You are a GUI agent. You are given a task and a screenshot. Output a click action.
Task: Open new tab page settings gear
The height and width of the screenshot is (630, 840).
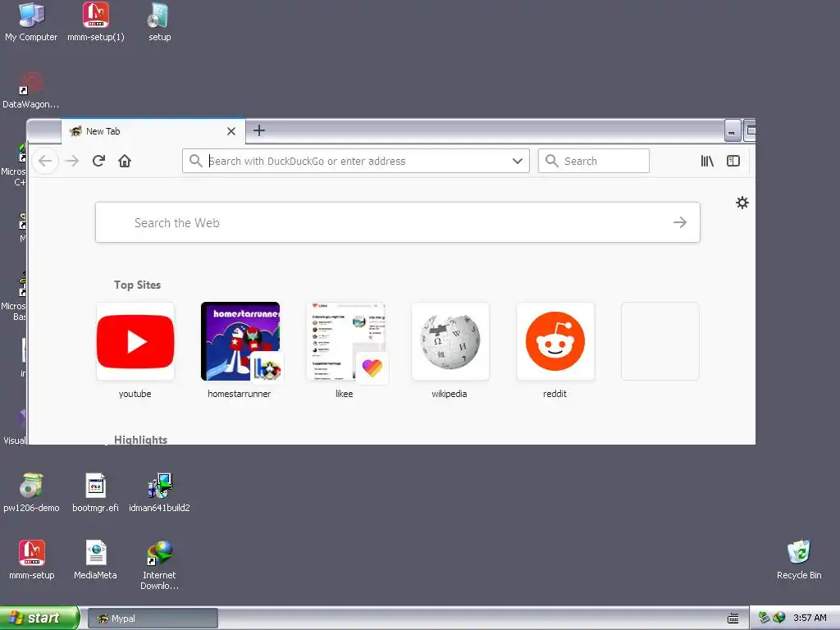point(742,203)
